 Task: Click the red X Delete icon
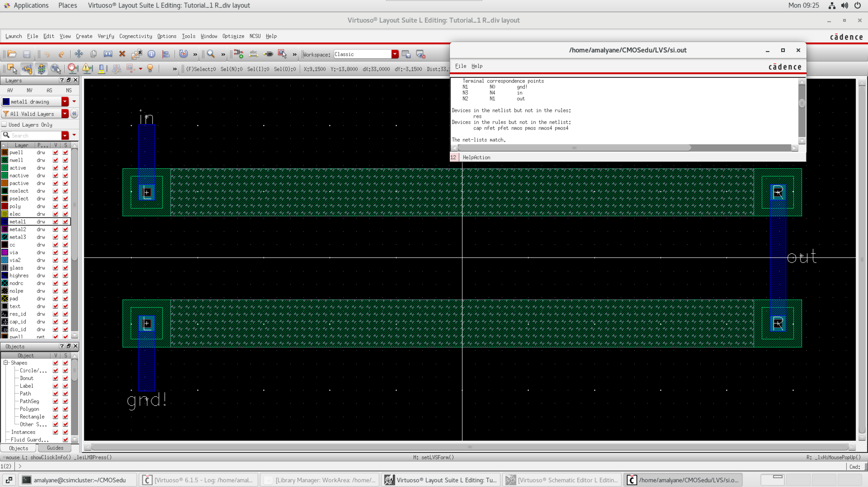[122, 54]
